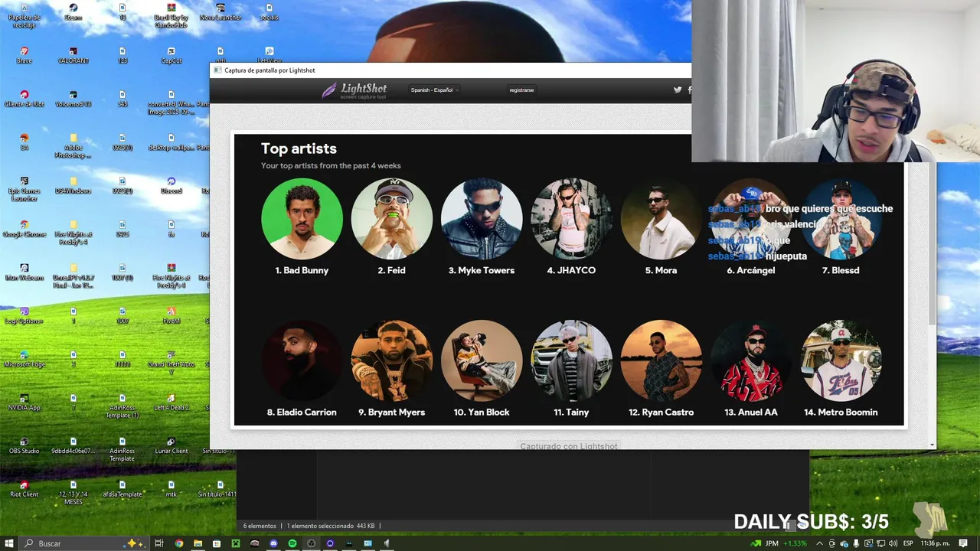Open Chrome from the taskbar
The height and width of the screenshot is (551, 980).
179,543
